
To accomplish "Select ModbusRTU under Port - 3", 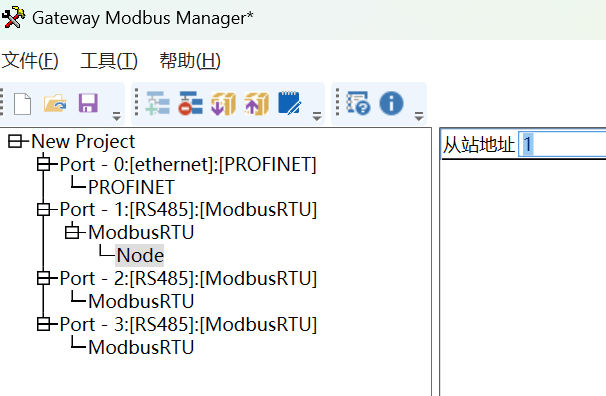I will [x=141, y=347].
